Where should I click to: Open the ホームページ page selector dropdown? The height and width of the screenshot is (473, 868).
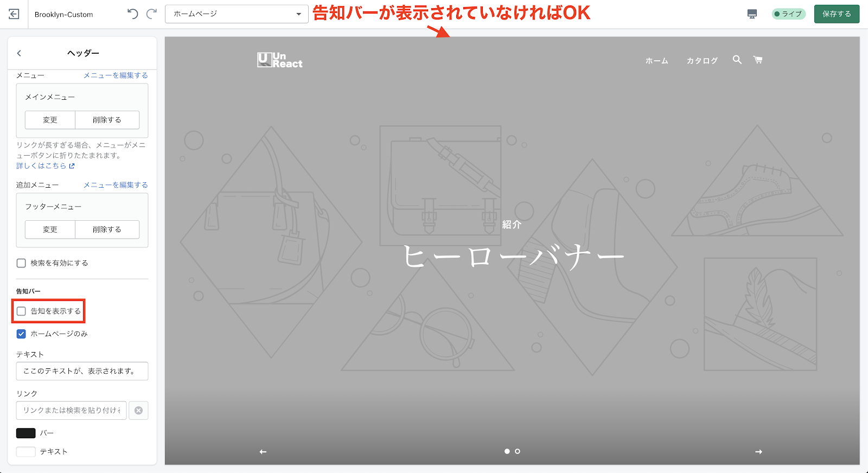pyautogui.click(x=237, y=14)
